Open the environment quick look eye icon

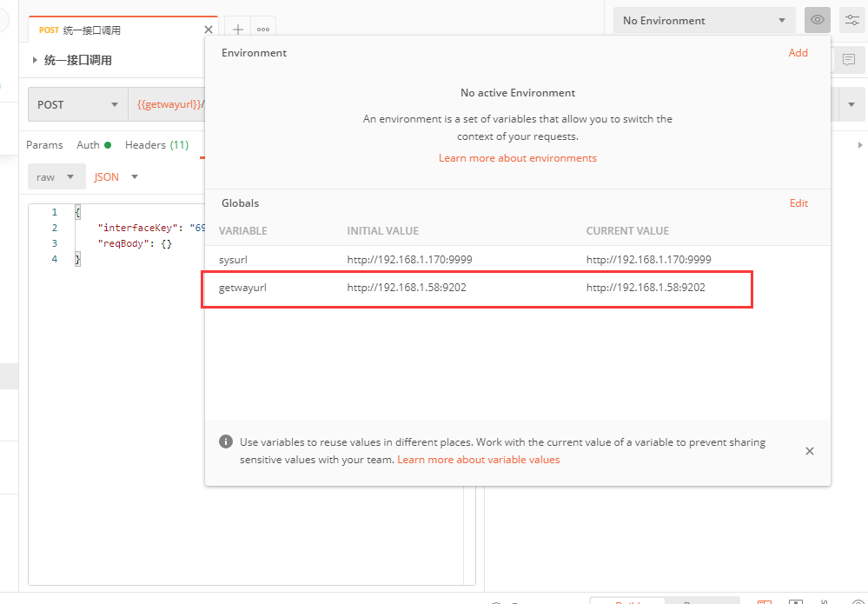[x=817, y=21]
